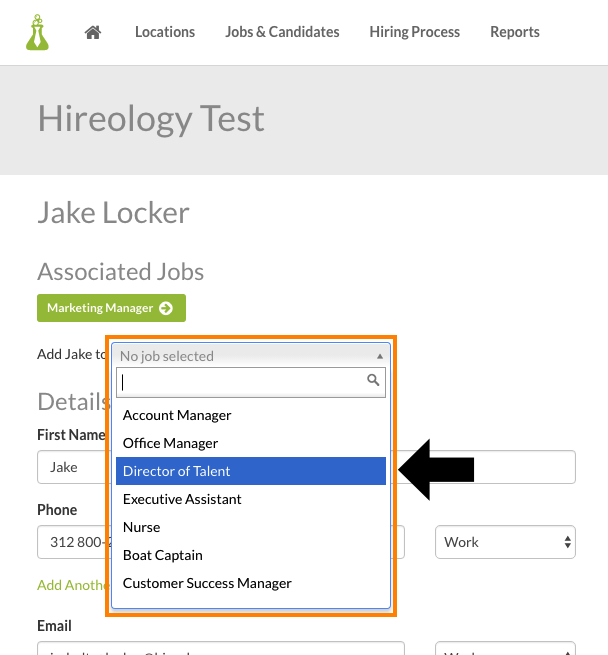Go to the home icon
The height and width of the screenshot is (655, 608).
pyautogui.click(x=93, y=32)
